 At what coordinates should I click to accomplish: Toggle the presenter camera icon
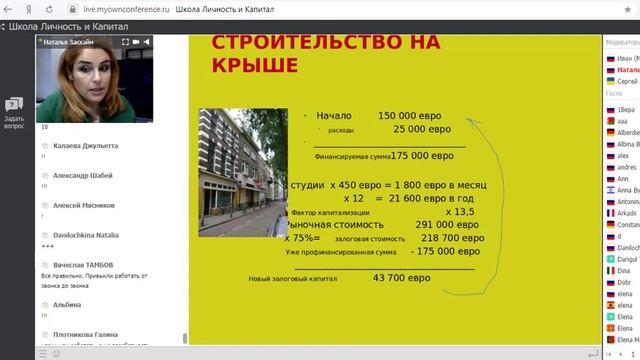[136, 42]
